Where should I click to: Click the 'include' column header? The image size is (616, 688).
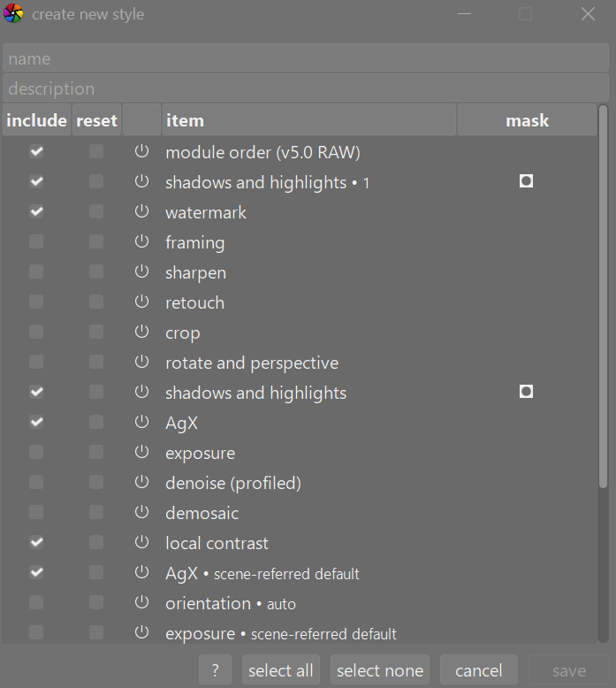[36, 120]
